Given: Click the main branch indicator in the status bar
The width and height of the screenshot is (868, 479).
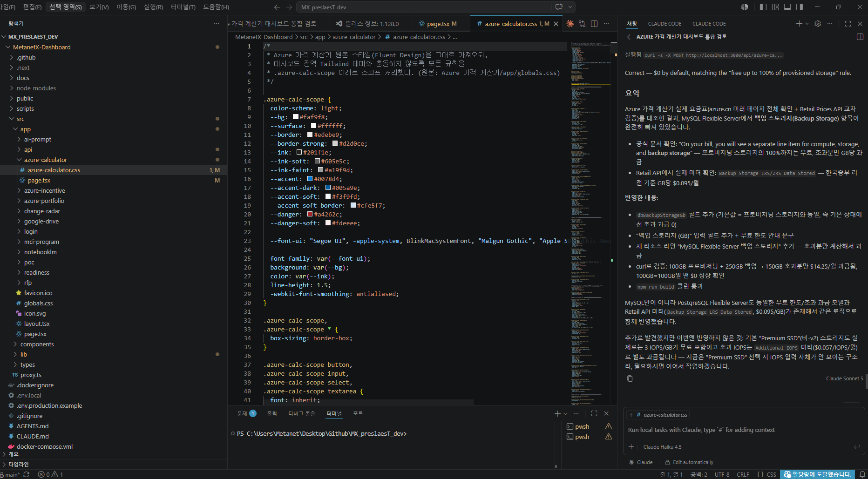Looking at the screenshot, I should (10, 474).
